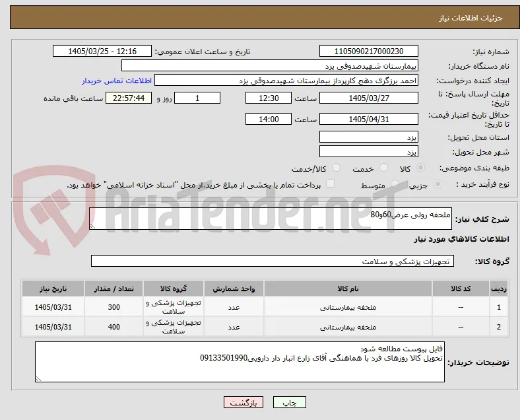Select the خدمت radio button
Viewport: 520px width, 420px height.
tap(383, 168)
